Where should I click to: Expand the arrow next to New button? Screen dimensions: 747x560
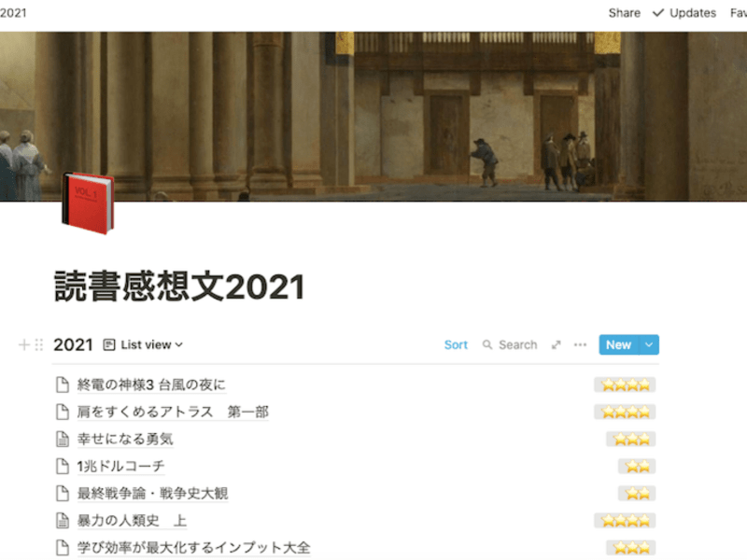click(650, 344)
